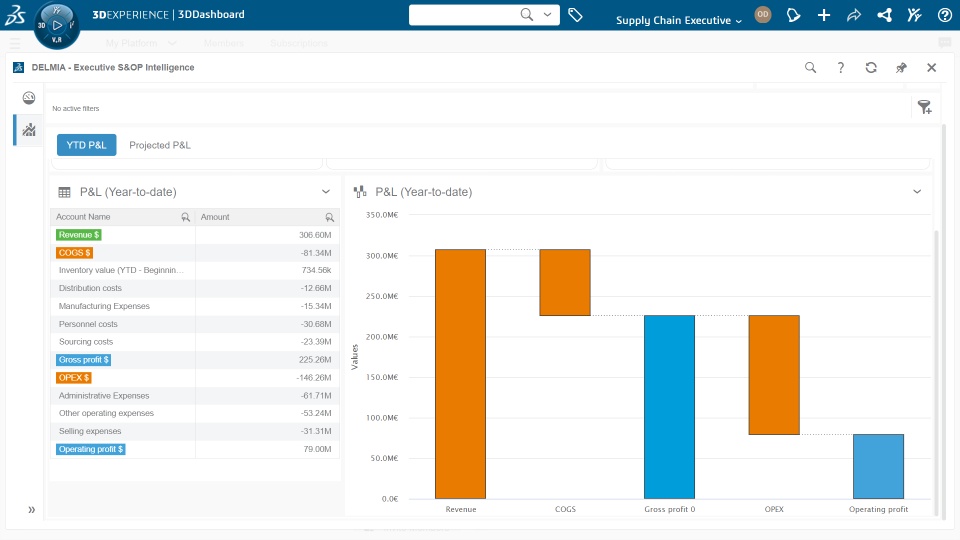Click the orange OPEX bar in chart
960x540 pixels.
click(774, 375)
